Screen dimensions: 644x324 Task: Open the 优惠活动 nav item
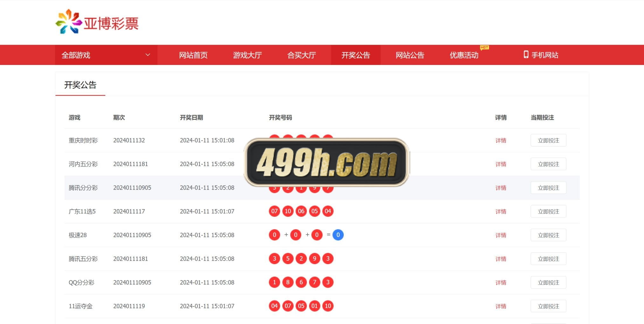[464, 55]
